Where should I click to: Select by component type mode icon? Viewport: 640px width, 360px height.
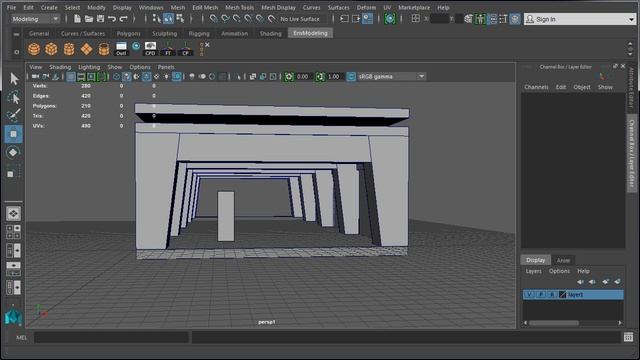(x=180, y=19)
